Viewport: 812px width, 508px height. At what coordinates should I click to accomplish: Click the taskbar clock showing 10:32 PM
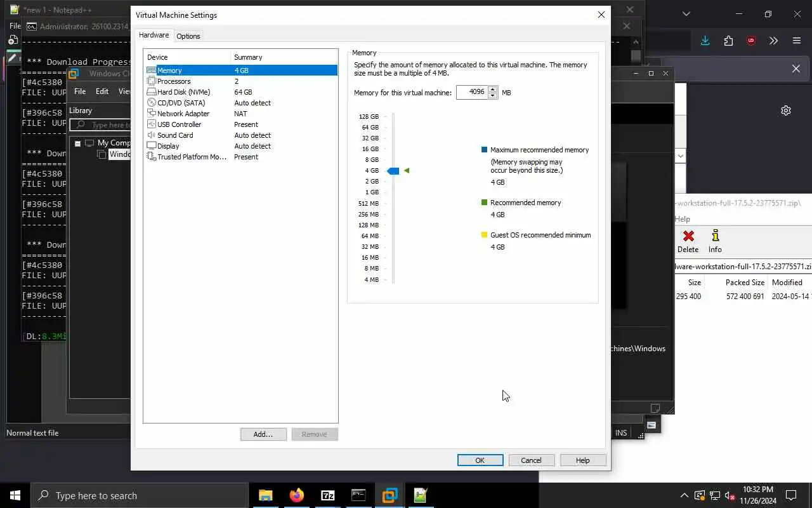coord(757,495)
